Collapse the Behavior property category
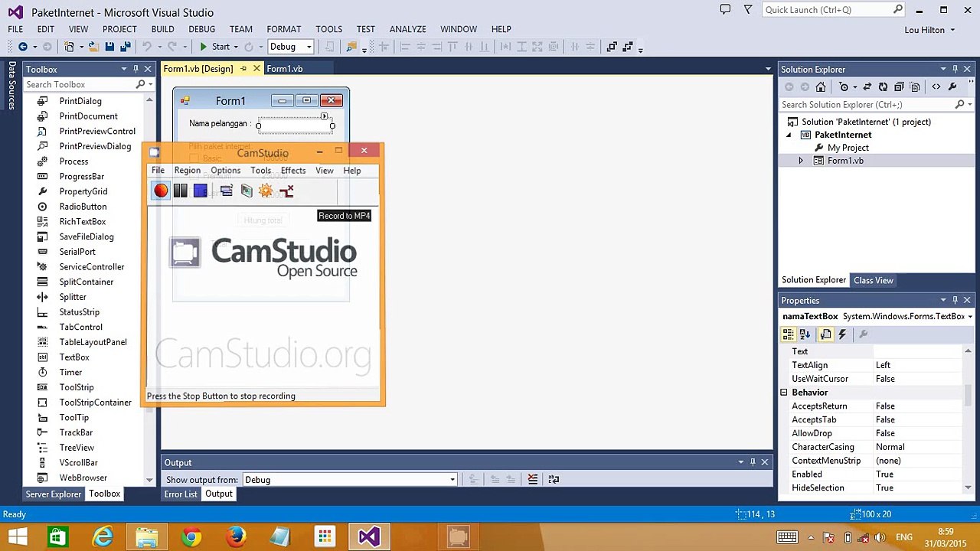980x551 pixels. tap(784, 393)
